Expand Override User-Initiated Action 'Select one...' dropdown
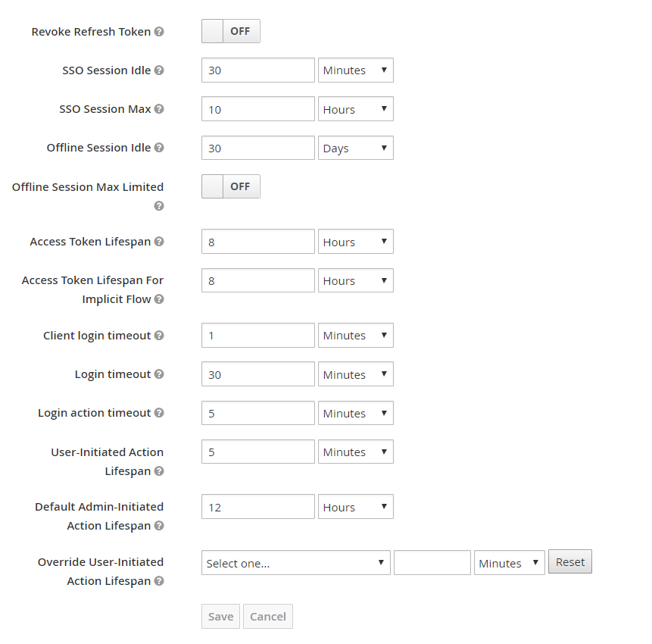 pyautogui.click(x=295, y=563)
